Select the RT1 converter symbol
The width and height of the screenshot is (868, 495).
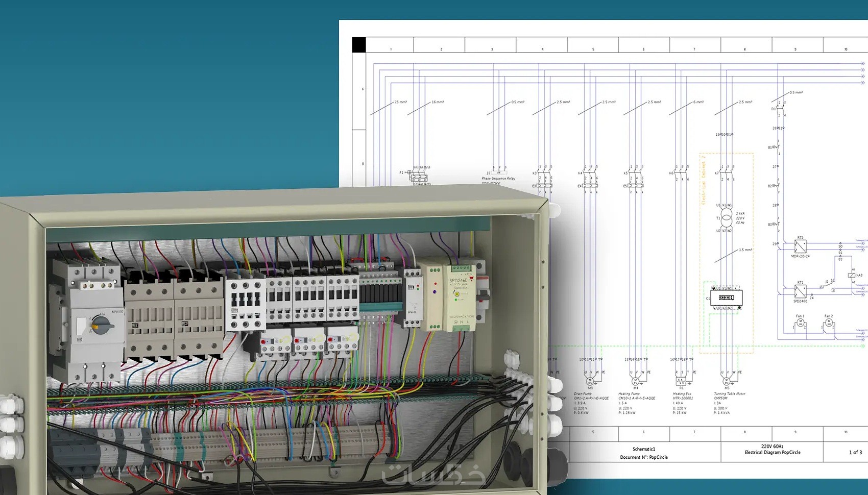pyautogui.click(x=800, y=292)
